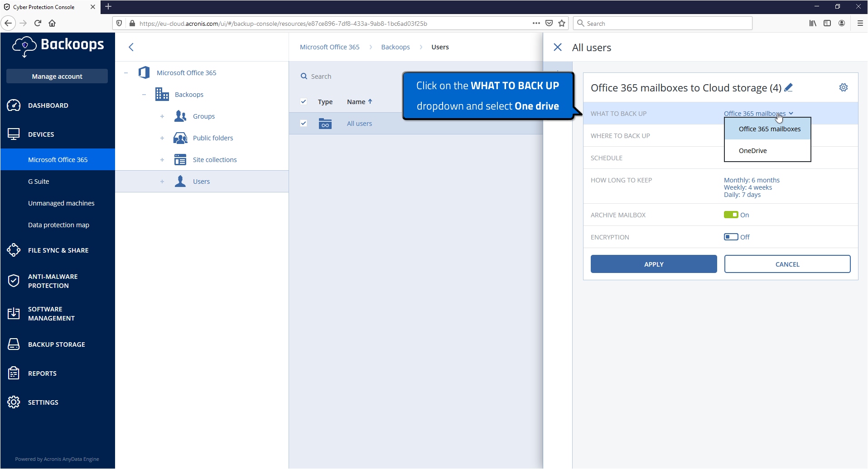Collapse the tree panel with back chevron
Image resolution: width=868 pixels, height=469 pixels.
click(x=131, y=47)
